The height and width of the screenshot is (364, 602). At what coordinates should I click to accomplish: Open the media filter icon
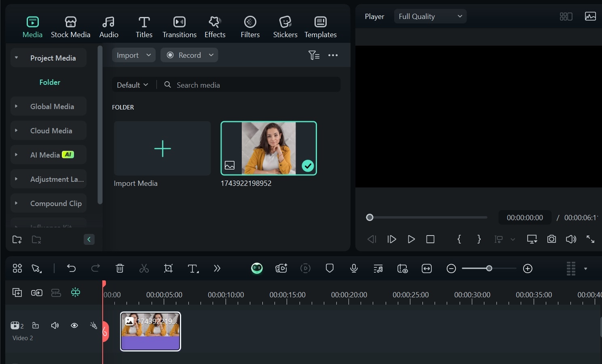(314, 55)
